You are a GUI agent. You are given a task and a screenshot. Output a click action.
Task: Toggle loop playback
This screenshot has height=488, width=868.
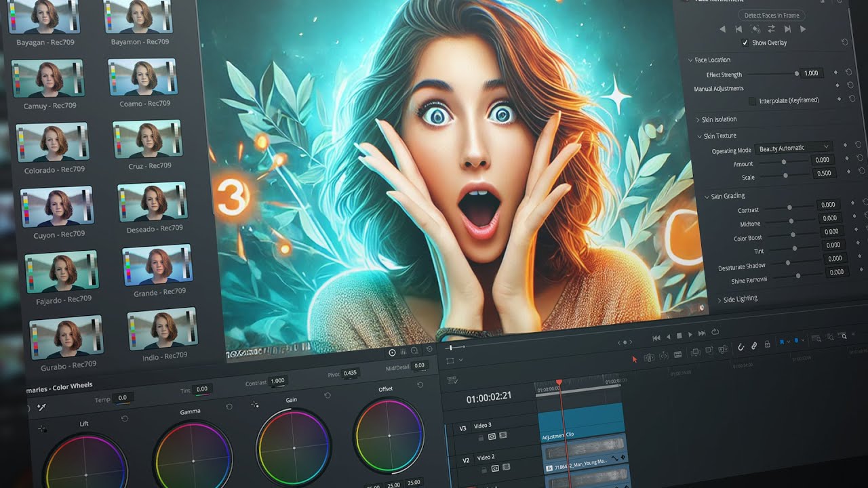(715, 331)
